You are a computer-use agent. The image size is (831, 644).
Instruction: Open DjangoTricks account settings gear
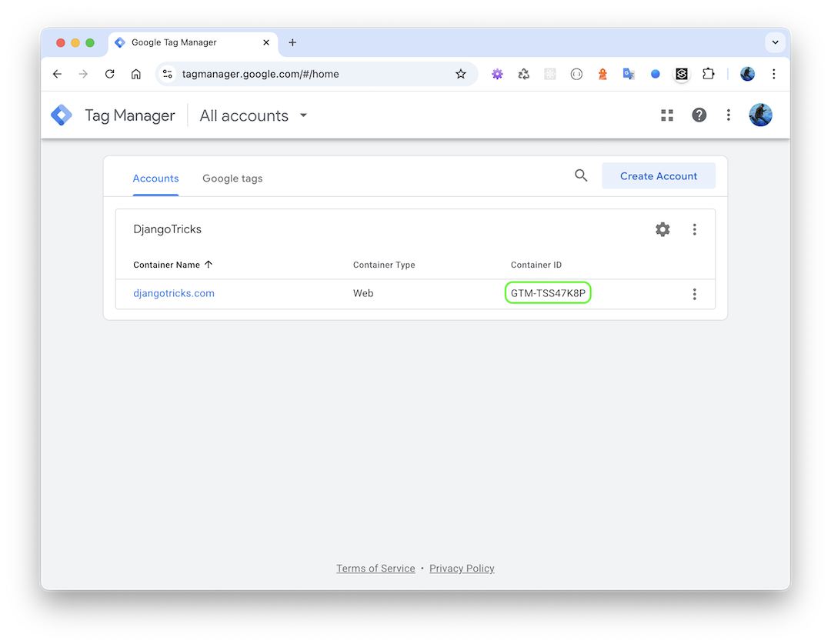point(662,229)
